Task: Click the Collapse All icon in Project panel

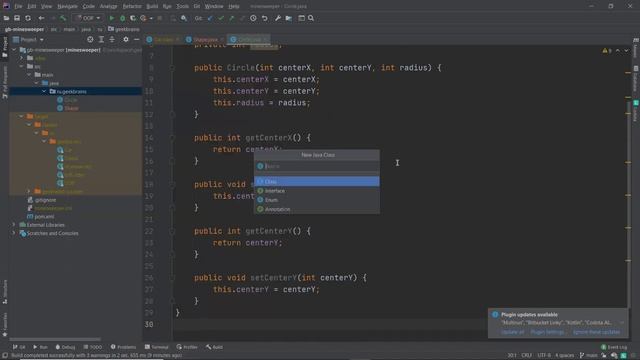Action: [x=112, y=40]
